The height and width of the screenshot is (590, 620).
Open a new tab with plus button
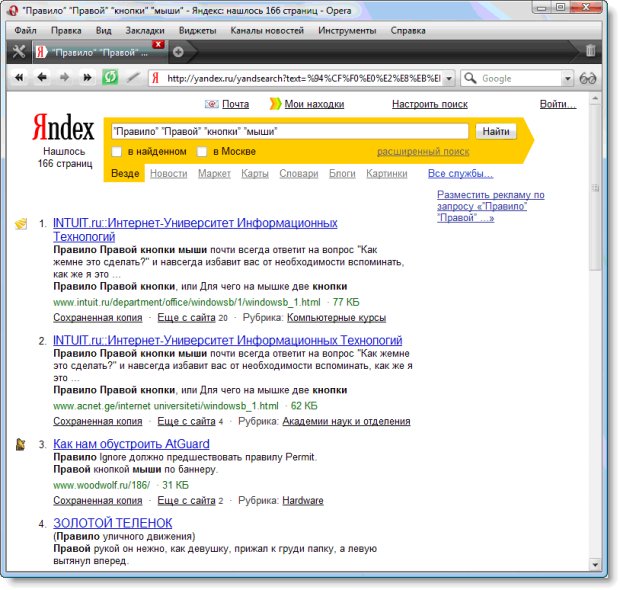point(178,52)
